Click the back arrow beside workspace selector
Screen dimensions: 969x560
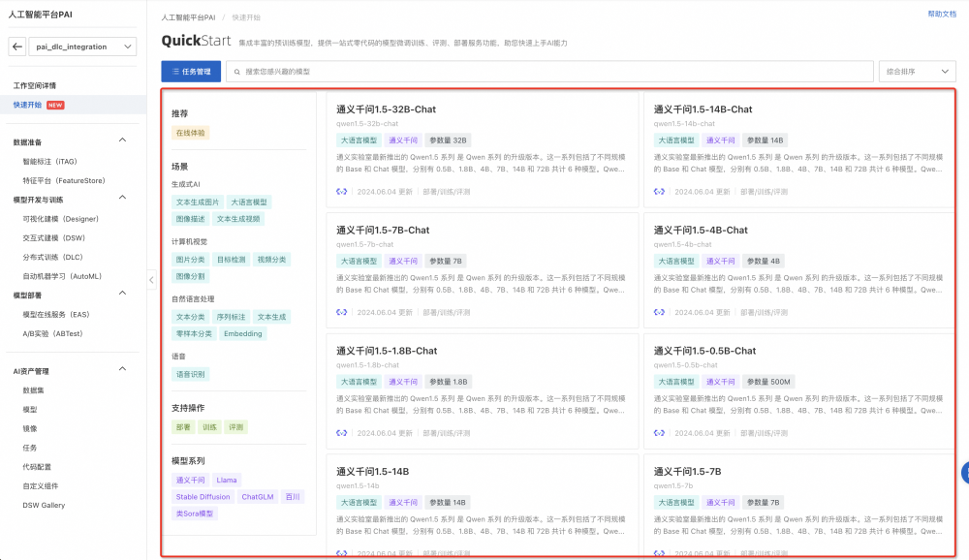pos(17,47)
